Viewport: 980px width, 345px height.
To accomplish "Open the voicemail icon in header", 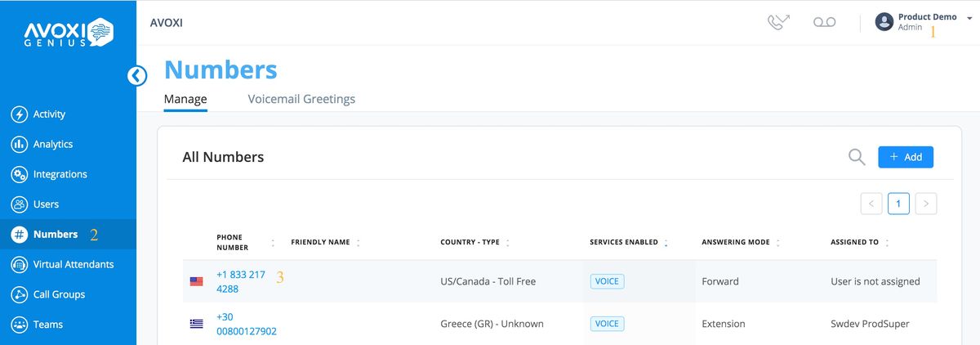I will point(824,22).
